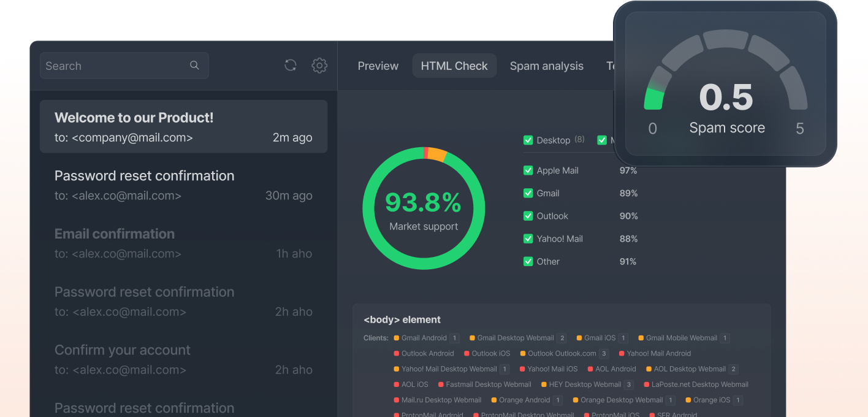The height and width of the screenshot is (417, 868).
Task: Click the search magnifier icon
Action: pos(194,66)
